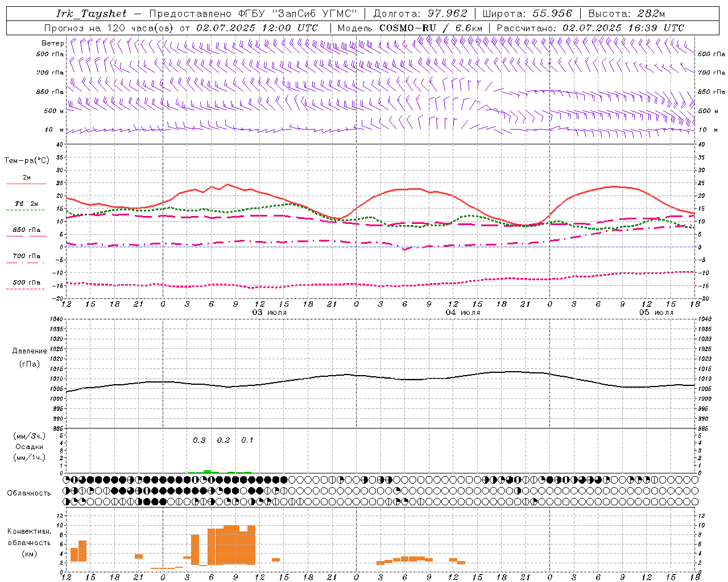This screenshot has width=728, height=582.
Task: Click the dashed line sample under Td 2м
Action: tap(26, 210)
